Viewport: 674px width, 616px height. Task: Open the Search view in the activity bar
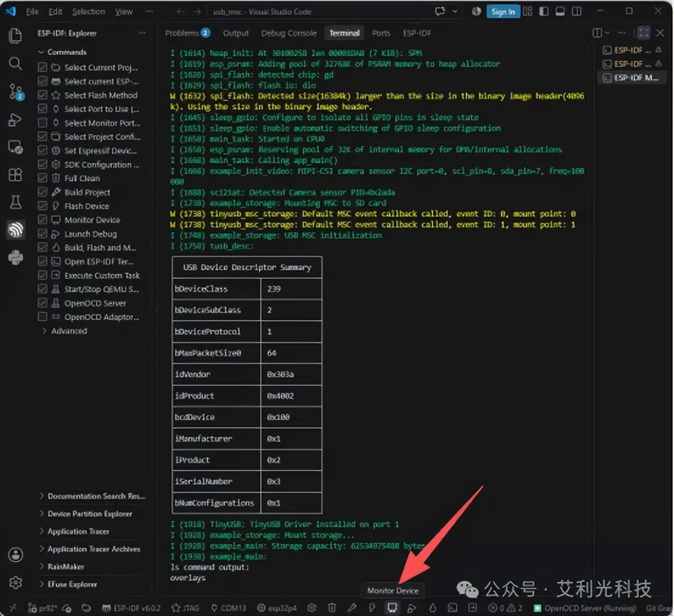(15, 64)
